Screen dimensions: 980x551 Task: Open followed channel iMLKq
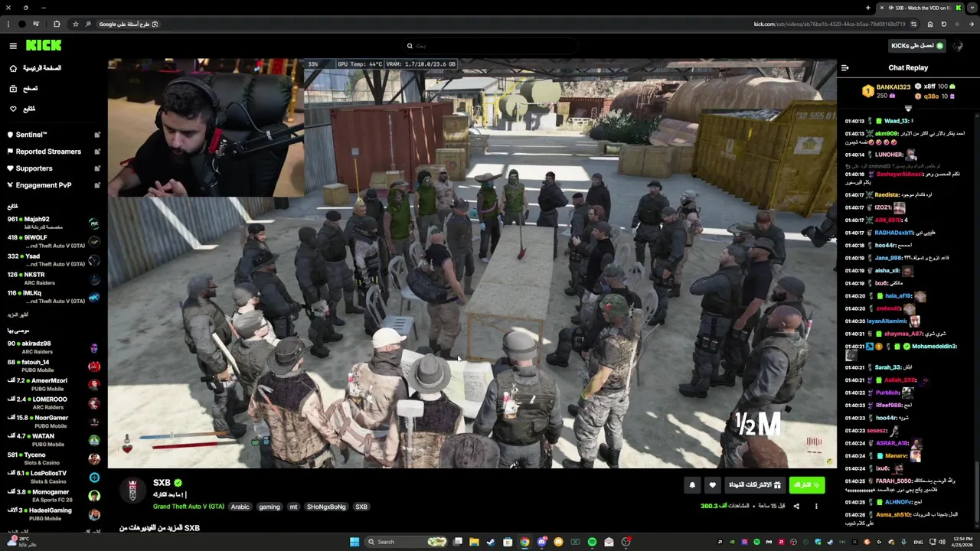[54, 297]
